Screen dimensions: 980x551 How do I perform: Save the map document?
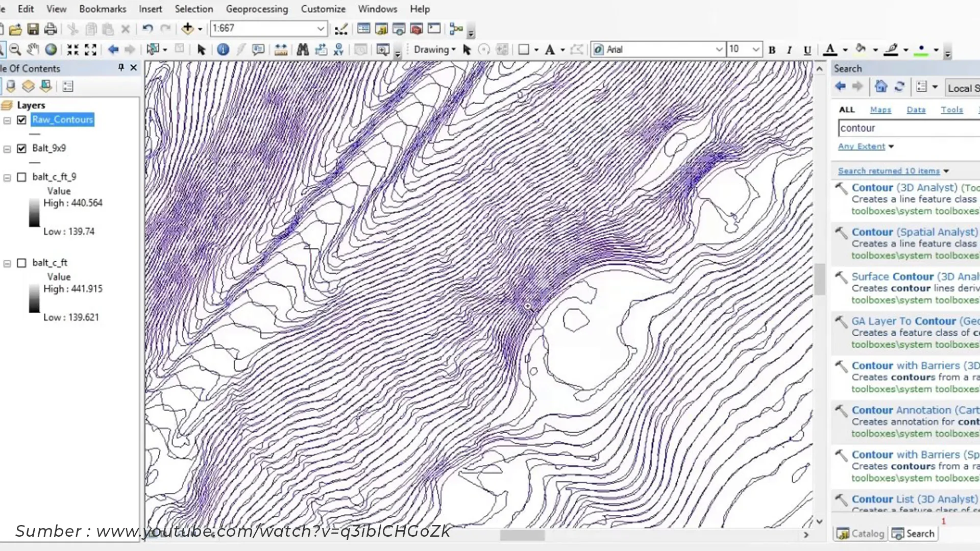(33, 29)
